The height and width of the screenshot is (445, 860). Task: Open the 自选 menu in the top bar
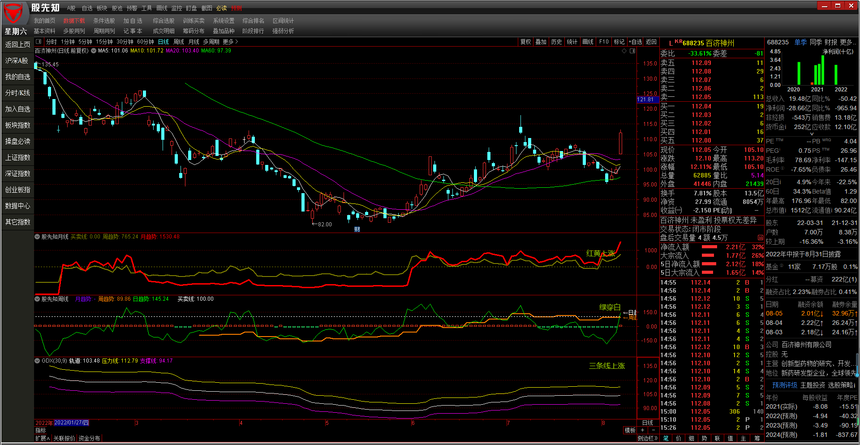(x=87, y=9)
